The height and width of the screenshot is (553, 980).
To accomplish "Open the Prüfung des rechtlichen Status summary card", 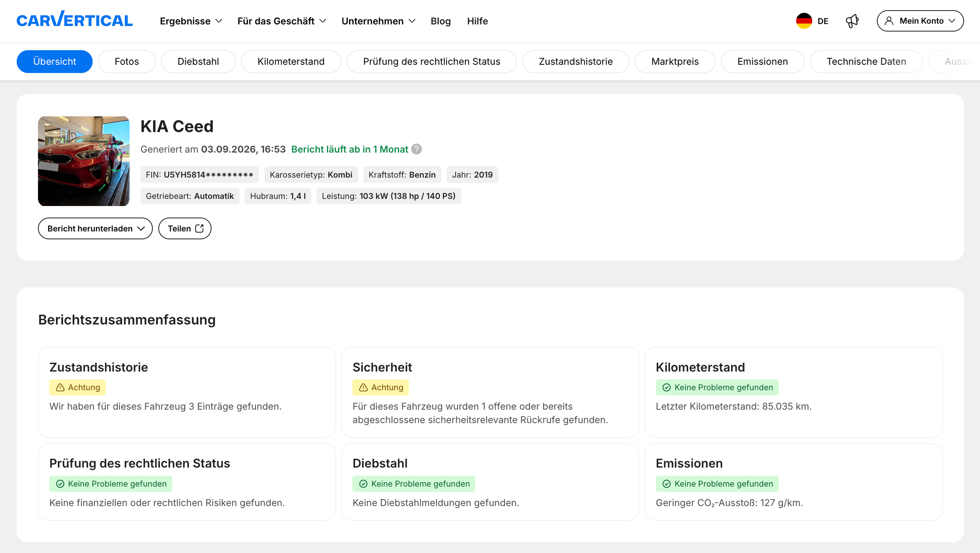I will click(x=187, y=482).
